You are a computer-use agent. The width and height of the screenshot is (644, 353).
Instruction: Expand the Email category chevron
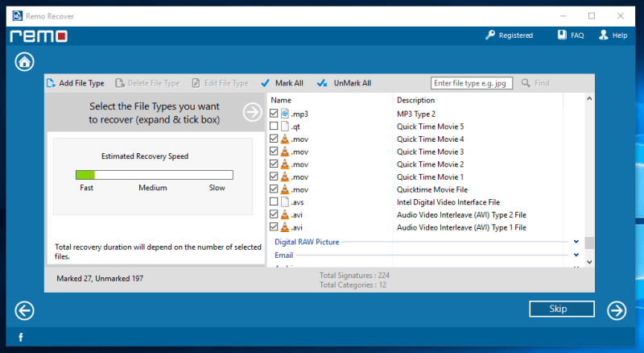point(576,255)
